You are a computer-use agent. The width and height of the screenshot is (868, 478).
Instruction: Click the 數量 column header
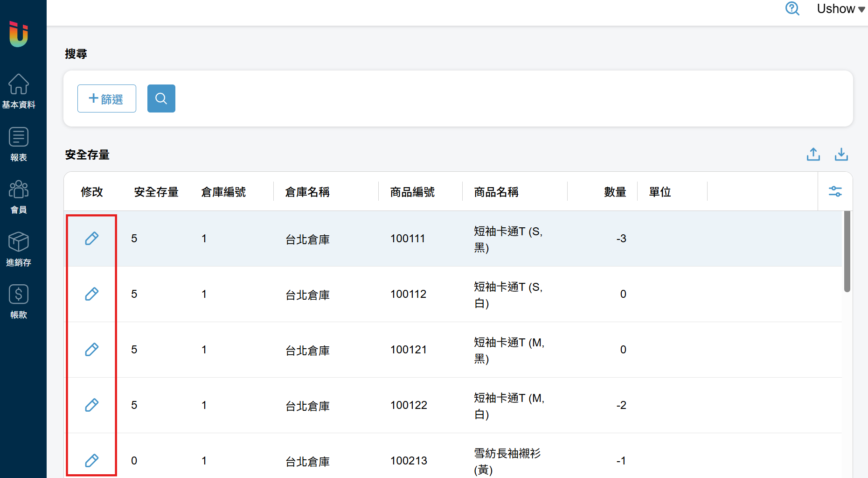(x=615, y=192)
